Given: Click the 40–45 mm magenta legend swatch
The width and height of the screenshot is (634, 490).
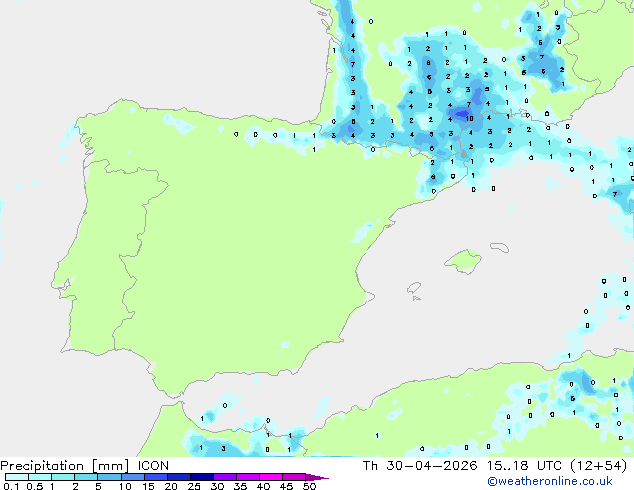Looking at the screenshot, I should 271,477.
